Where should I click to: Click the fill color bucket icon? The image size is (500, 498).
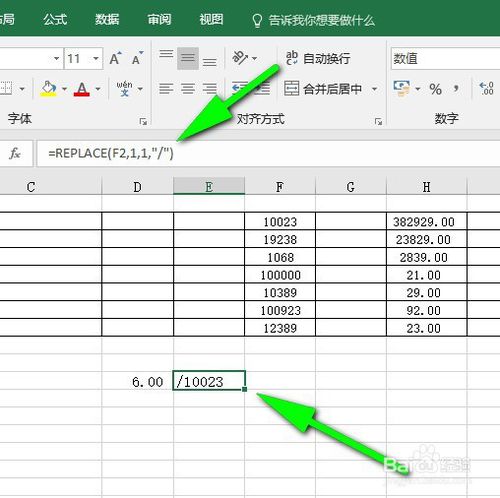[x=49, y=89]
